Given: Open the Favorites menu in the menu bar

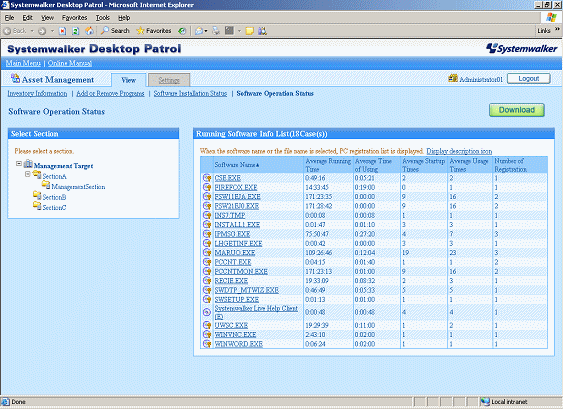Looking at the screenshot, I should coord(74,18).
